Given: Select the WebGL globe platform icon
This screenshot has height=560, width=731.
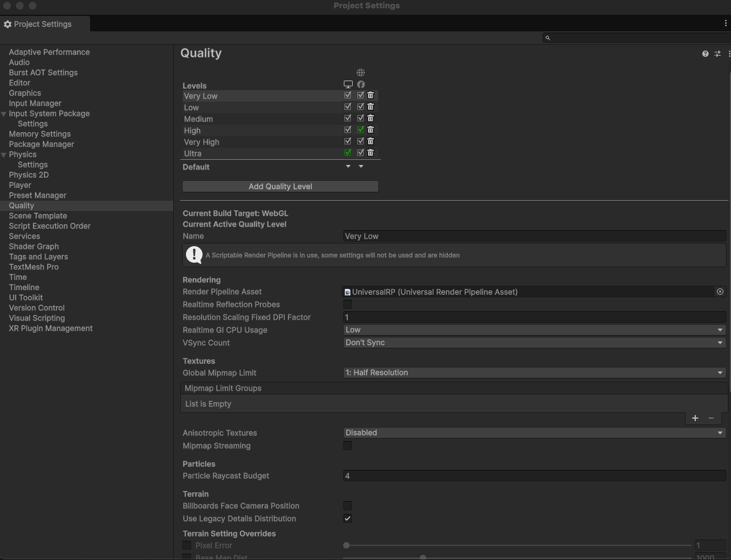Looking at the screenshot, I should pos(361,73).
